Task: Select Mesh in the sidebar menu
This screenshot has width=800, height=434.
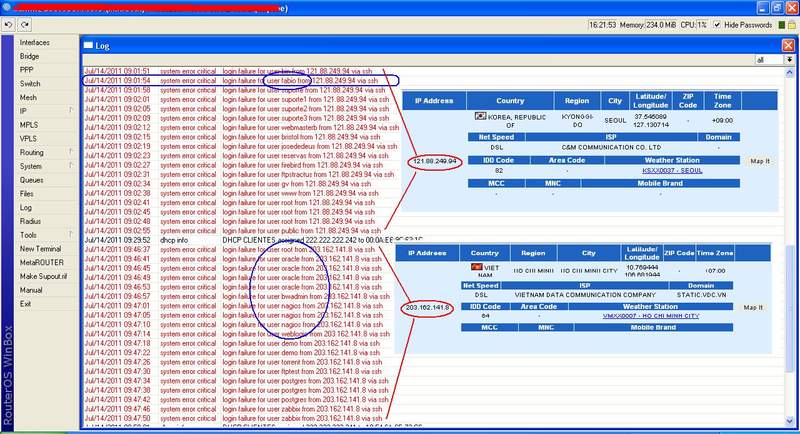Action: 28,97
